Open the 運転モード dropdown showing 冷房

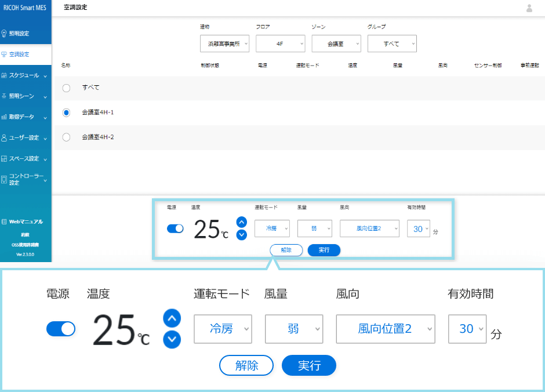click(x=272, y=228)
